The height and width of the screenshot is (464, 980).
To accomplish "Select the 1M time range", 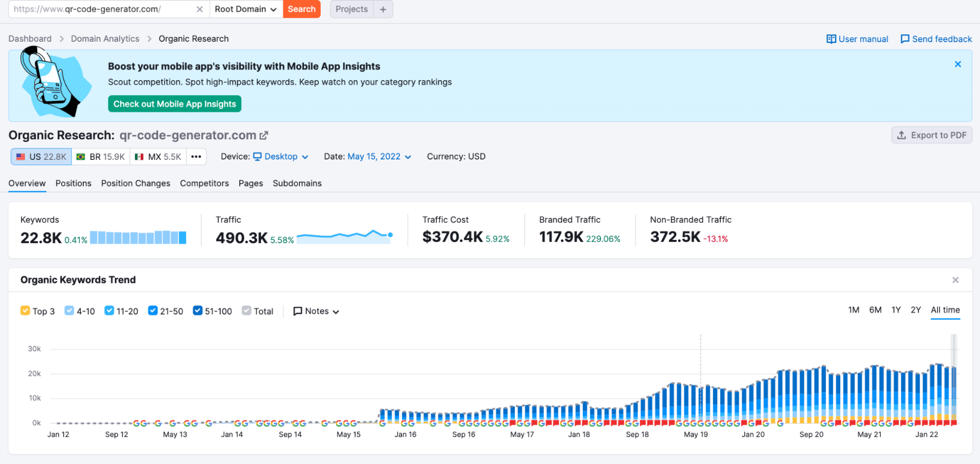I will click(x=854, y=310).
